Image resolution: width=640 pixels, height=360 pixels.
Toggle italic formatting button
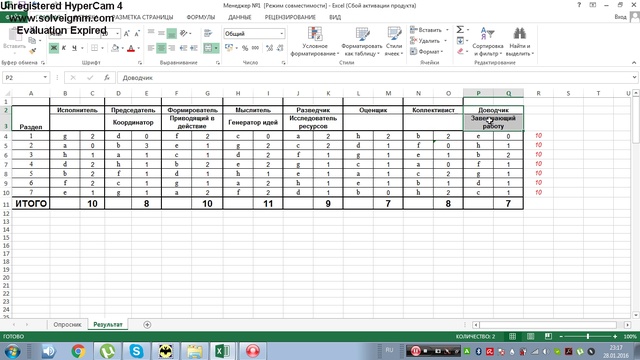click(64, 48)
